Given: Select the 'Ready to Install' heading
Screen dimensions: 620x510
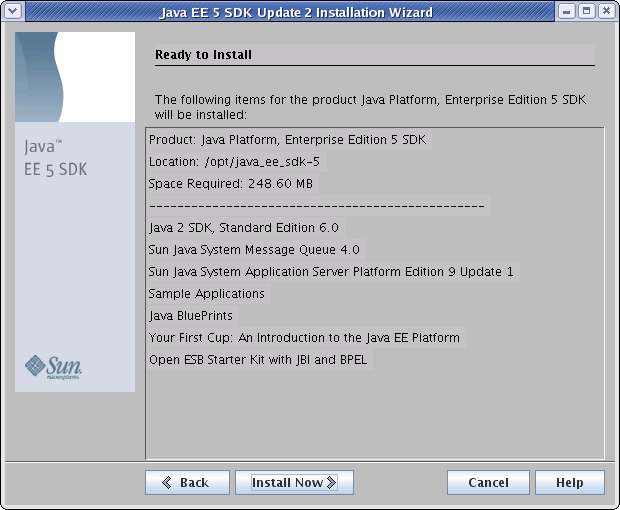Looking at the screenshot, I should (203, 55).
